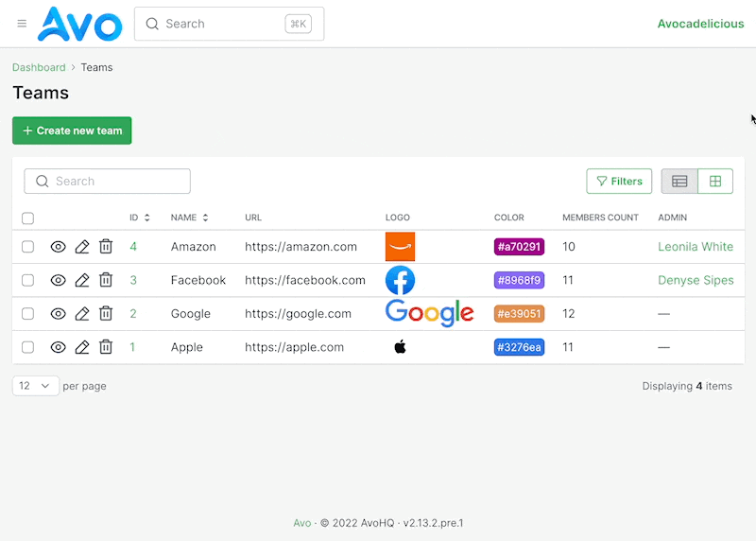Delete the Apple team via trash icon

[x=106, y=347]
